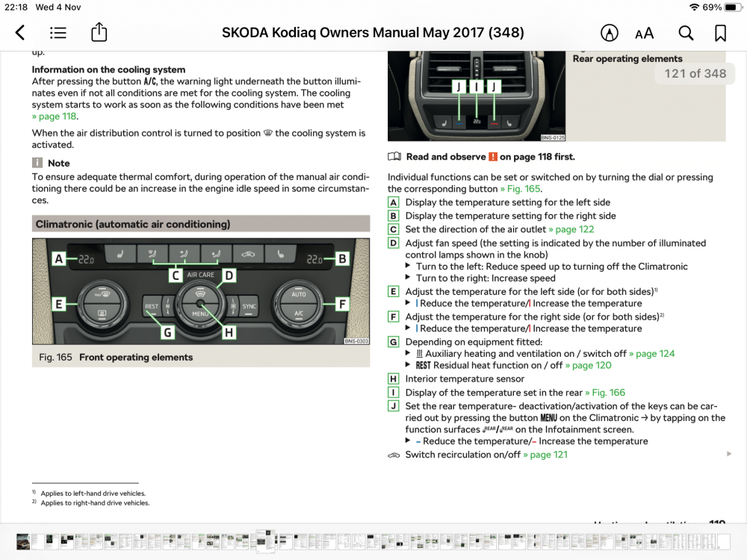The width and height of the screenshot is (747, 560).
Task: Select "Information on the cooling system" heading
Action: click(x=108, y=69)
